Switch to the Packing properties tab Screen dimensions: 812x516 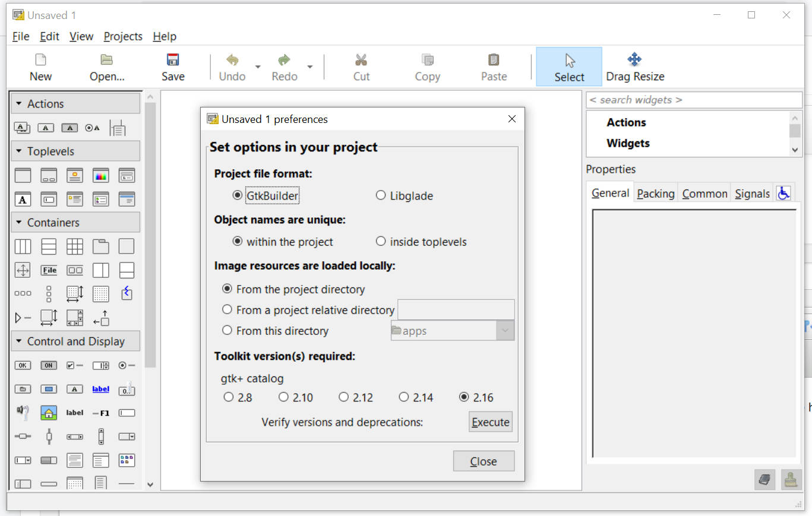[656, 194]
